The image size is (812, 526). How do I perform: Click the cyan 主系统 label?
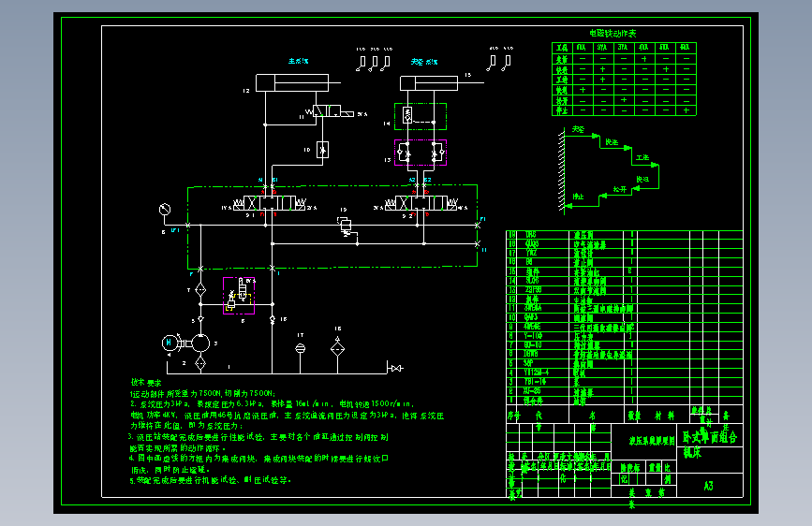pos(298,61)
